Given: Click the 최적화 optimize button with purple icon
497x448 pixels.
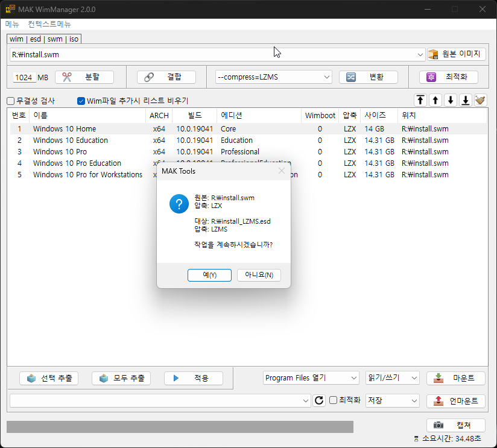Looking at the screenshot, I should pos(449,77).
